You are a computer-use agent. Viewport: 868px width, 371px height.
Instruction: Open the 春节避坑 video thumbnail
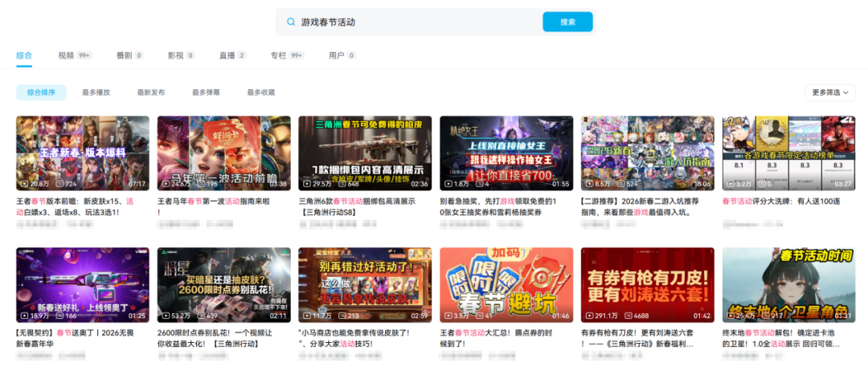506,284
